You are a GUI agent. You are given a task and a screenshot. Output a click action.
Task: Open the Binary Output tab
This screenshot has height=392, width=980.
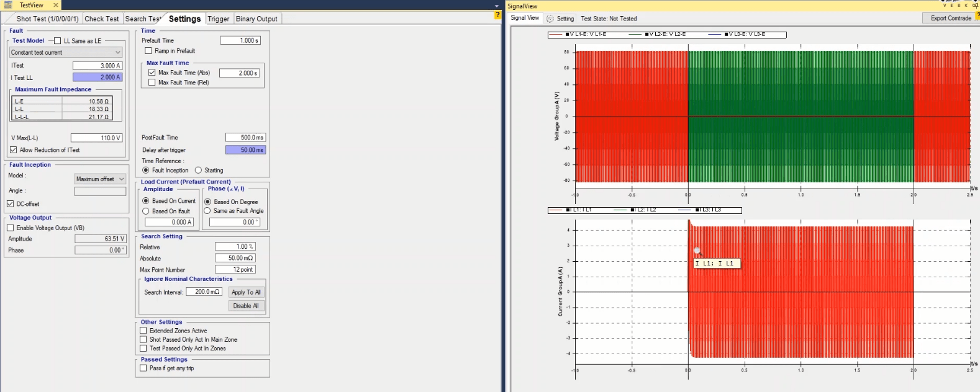coord(256,19)
